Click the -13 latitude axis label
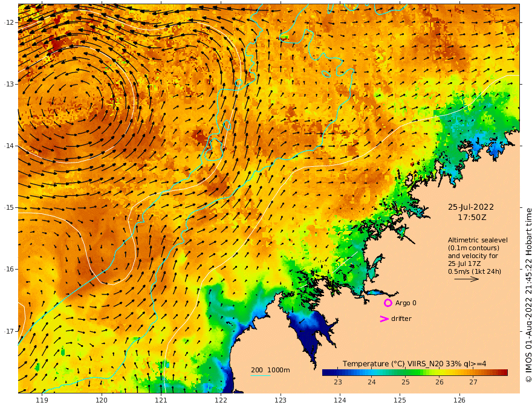The width and height of the screenshot is (532, 411). tap(9, 84)
